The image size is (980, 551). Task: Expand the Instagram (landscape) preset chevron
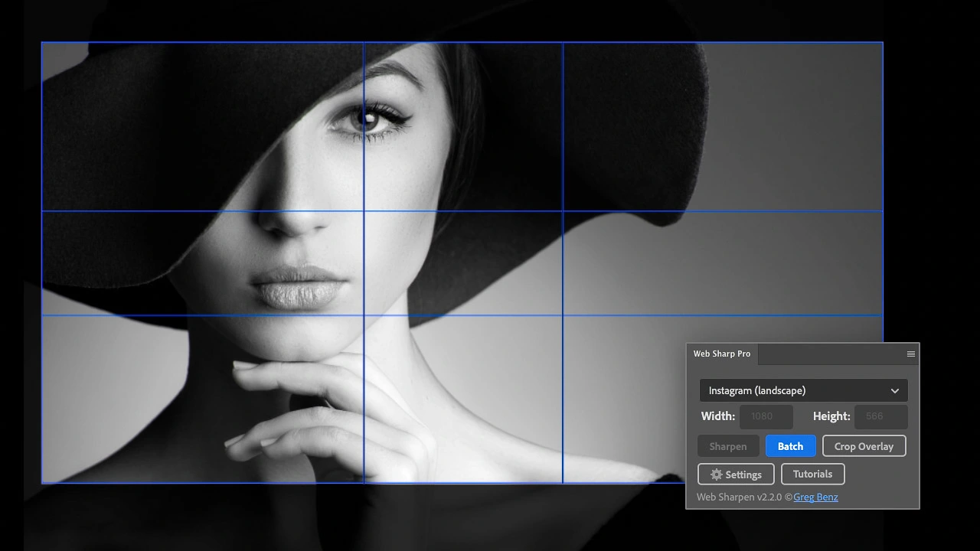pyautogui.click(x=894, y=391)
